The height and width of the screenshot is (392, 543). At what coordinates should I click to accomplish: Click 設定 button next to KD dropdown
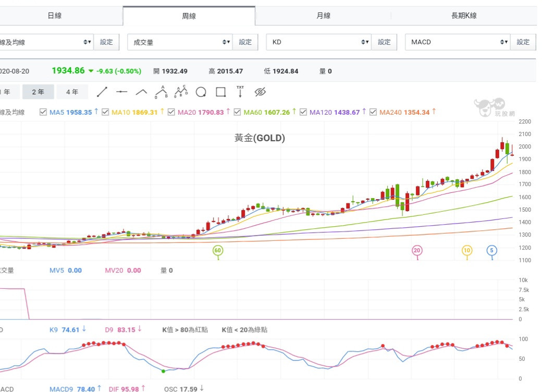click(x=384, y=42)
